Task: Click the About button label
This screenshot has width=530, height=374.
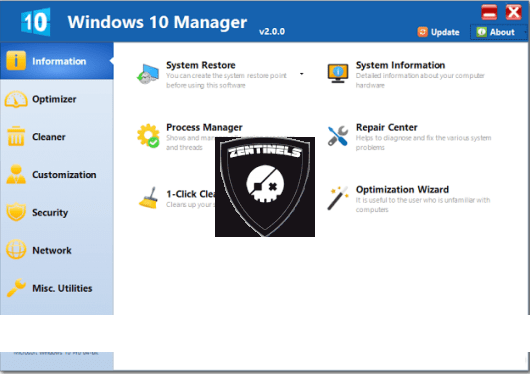Action: pos(502,32)
